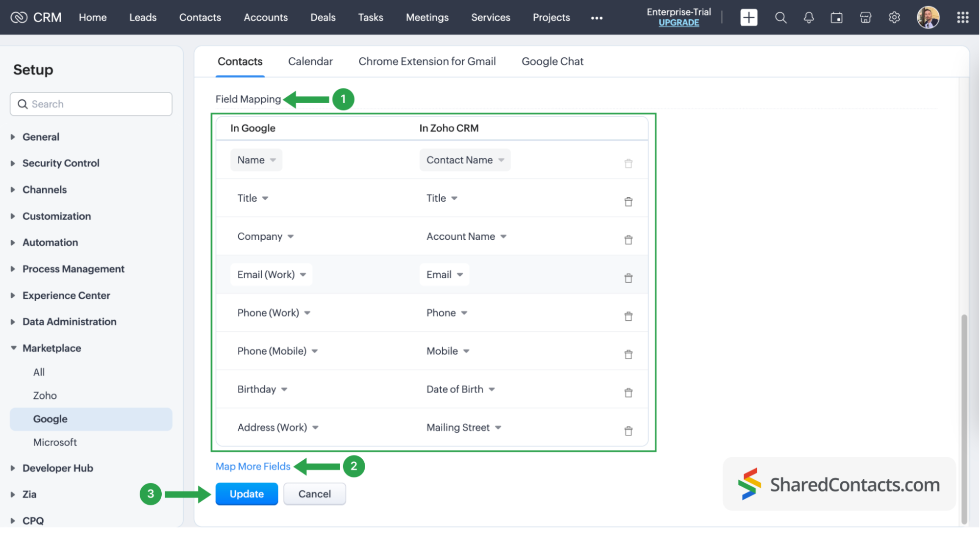This screenshot has width=980, height=552.
Task: Open the Phone (Mobile) field dropdown
Action: point(277,351)
